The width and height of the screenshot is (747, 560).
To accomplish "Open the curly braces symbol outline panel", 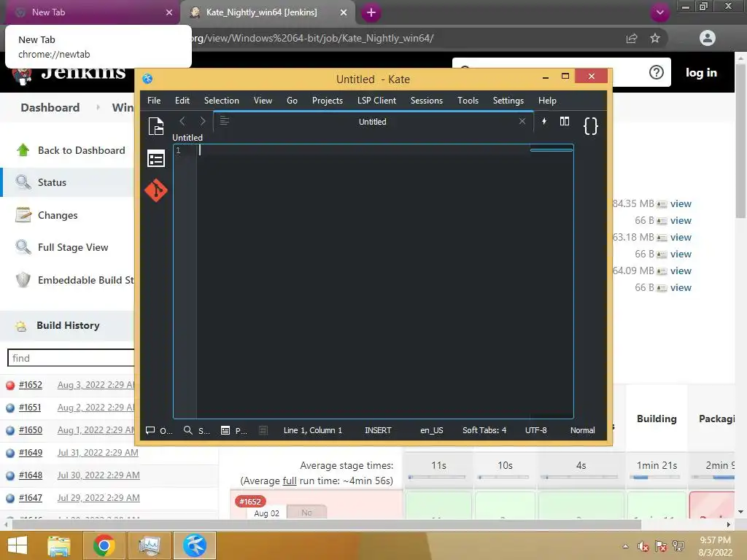I will point(590,126).
